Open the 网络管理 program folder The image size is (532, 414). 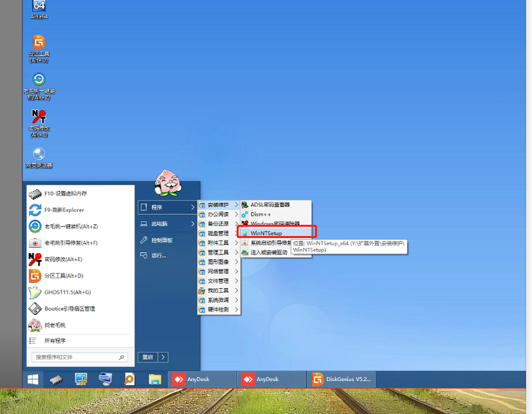pos(219,272)
